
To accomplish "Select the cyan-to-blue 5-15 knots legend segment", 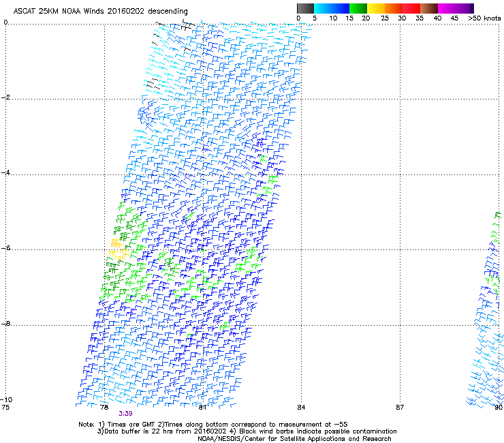I will (x=332, y=8).
